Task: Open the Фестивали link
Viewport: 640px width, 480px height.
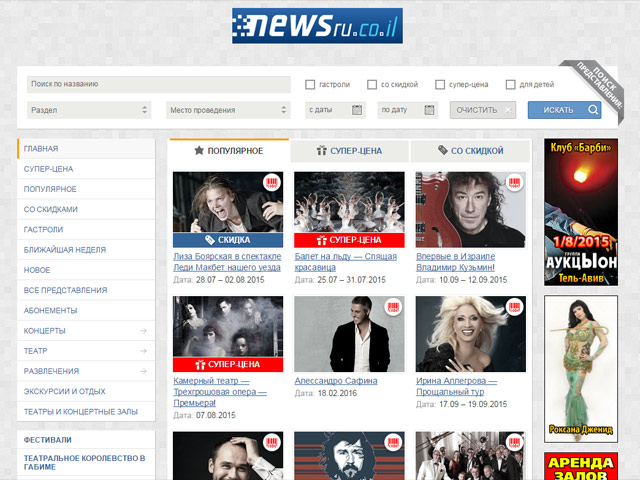Action: click(x=47, y=440)
